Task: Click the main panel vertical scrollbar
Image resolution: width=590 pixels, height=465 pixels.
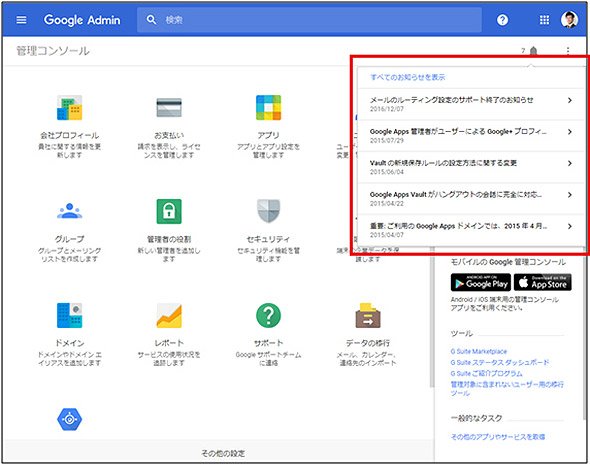Action: click(x=432, y=318)
